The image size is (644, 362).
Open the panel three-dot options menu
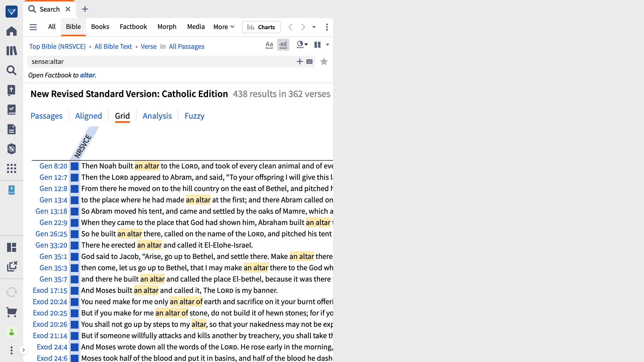point(327,27)
